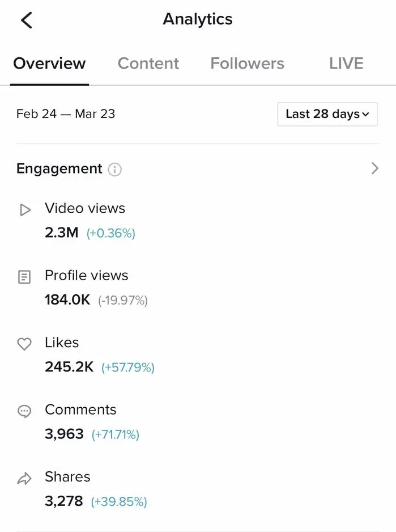Switch to the Content tab
Screen dimensions: 396x532
(148, 64)
